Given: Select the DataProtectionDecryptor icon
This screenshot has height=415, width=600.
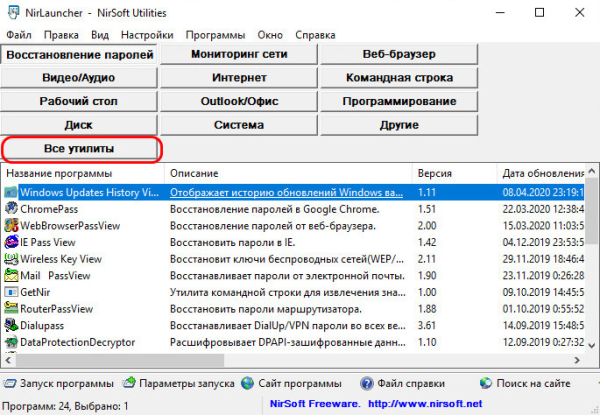Looking at the screenshot, I should click(11, 342).
